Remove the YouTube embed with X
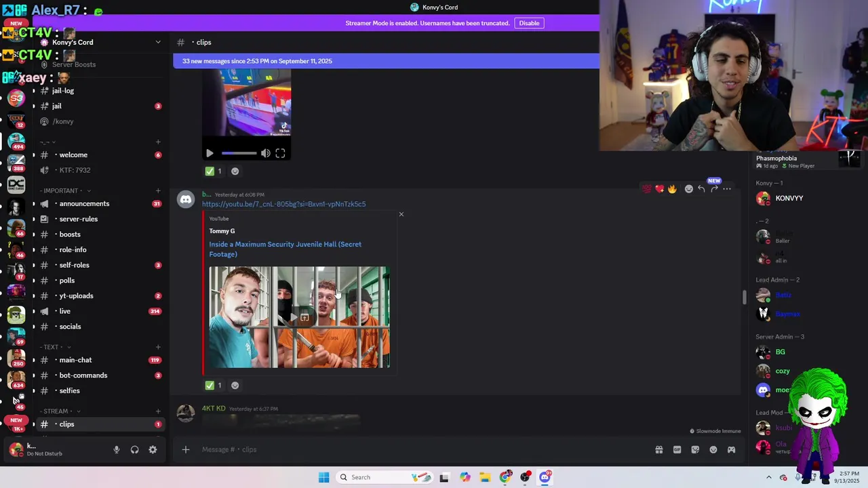The width and height of the screenshot is (868, 488). (401, 214)
